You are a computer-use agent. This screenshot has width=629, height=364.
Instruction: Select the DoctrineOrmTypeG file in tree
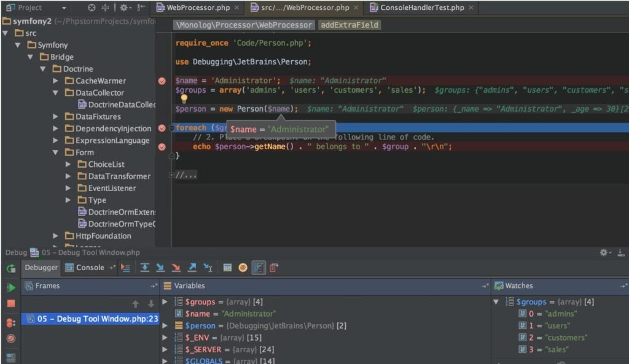117,224
